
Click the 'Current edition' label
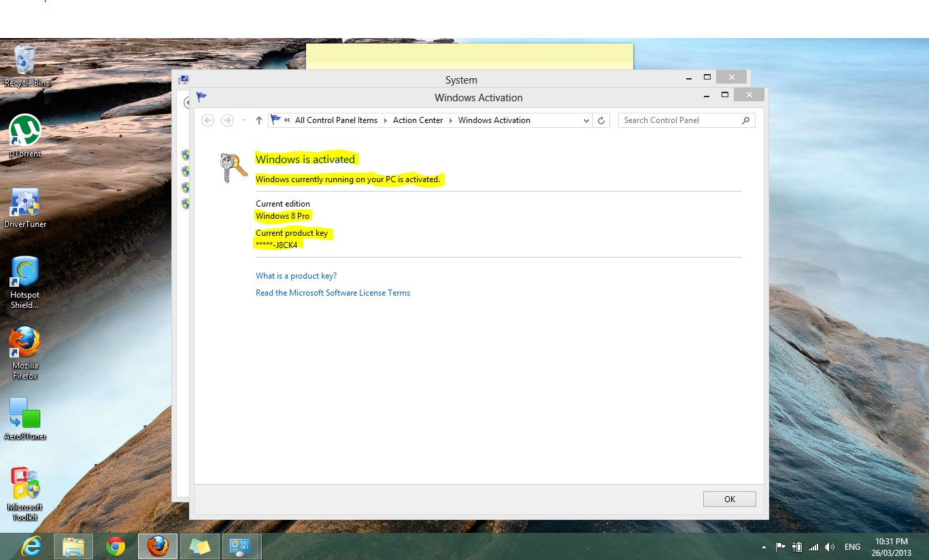[x=283, y=204]
